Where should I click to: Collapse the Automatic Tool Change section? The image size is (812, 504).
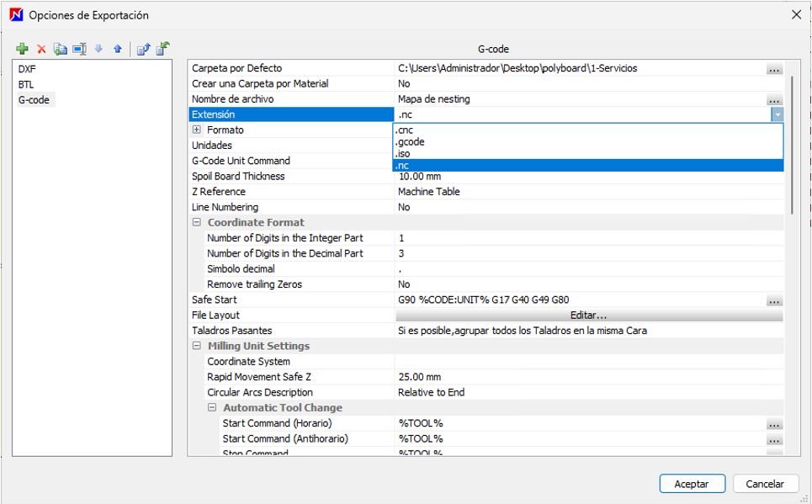coord(212,407)
